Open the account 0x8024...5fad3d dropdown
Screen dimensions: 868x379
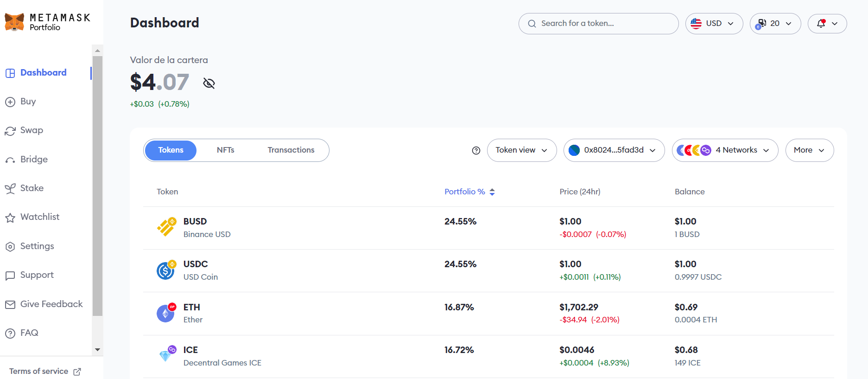click(614, 150)
